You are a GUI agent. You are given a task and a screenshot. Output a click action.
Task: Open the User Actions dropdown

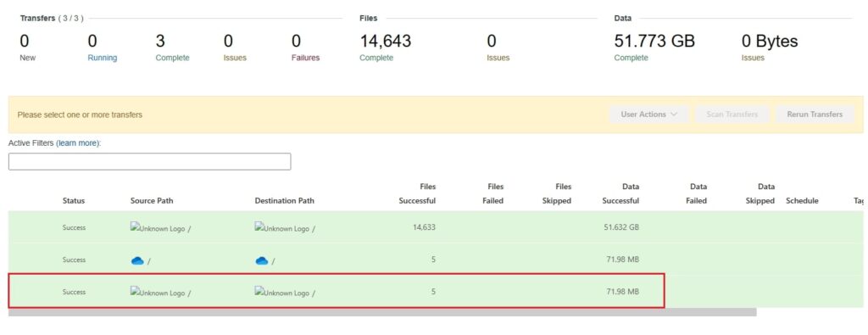(x=648, y=114)
